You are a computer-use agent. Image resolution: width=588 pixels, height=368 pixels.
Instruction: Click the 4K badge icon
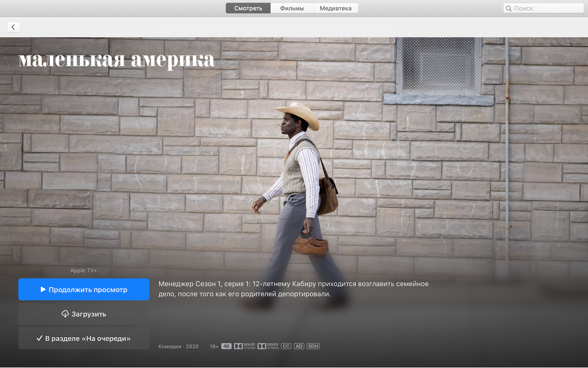tap(226, 346)
